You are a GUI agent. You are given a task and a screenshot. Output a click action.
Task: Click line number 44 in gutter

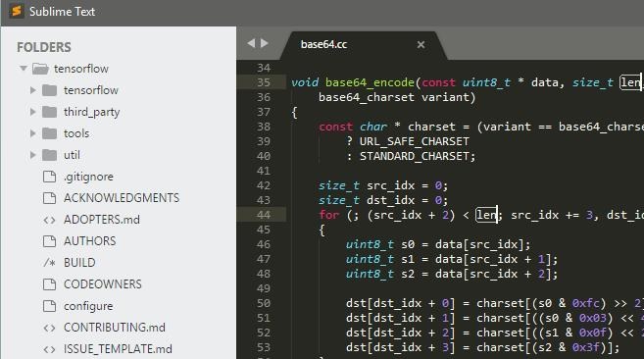[x=264, y=215]
